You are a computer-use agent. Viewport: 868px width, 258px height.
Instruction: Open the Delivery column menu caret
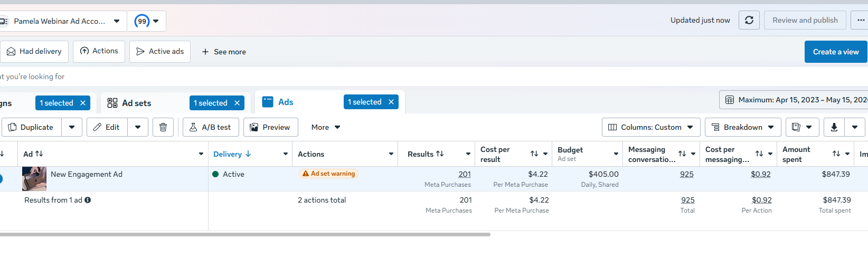pos(286,154)
